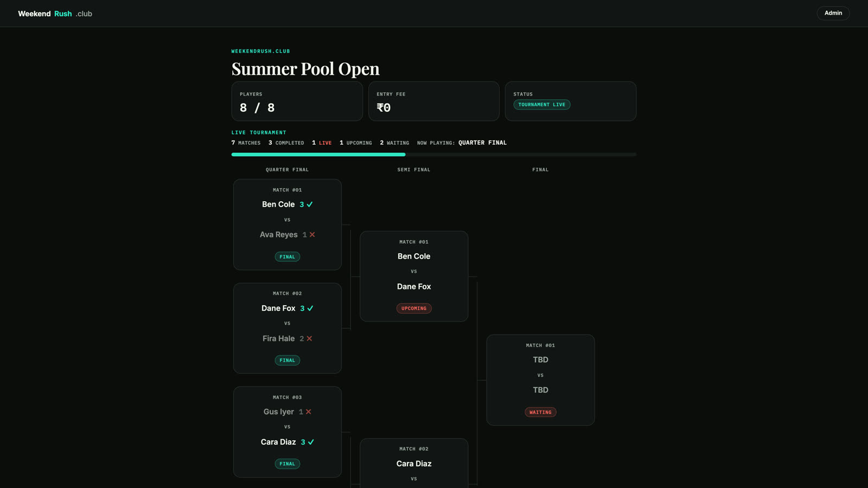This screenshot has height=488, width=868.
Task: Click the ₹0 entry fee value
Action: tap(384, 108)
